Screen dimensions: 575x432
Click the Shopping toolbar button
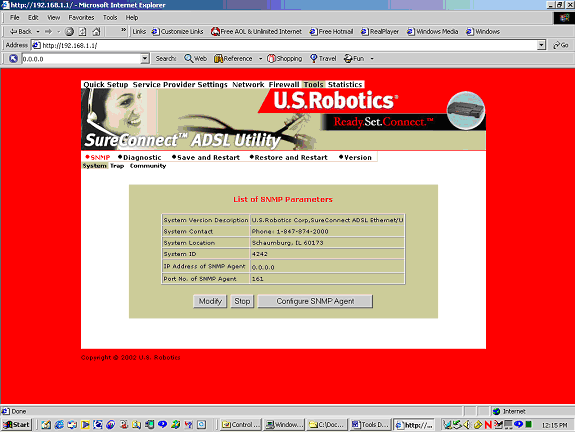(x=285, y=59)
